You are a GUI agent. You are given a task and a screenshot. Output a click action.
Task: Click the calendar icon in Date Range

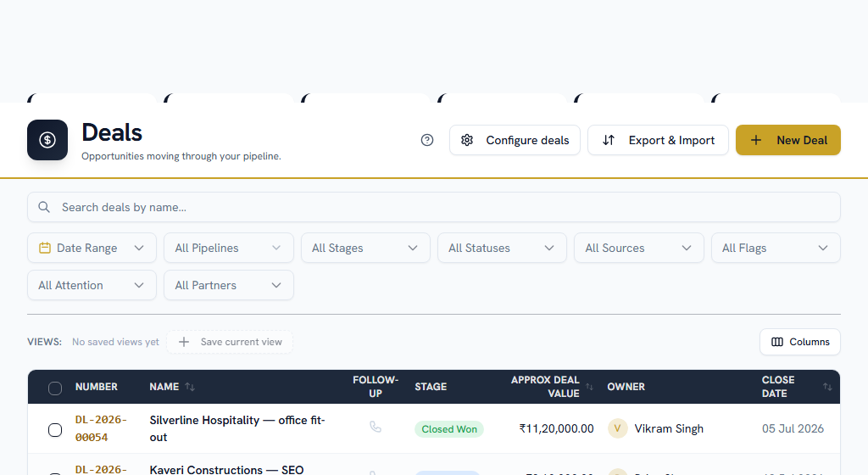point(45,248)
